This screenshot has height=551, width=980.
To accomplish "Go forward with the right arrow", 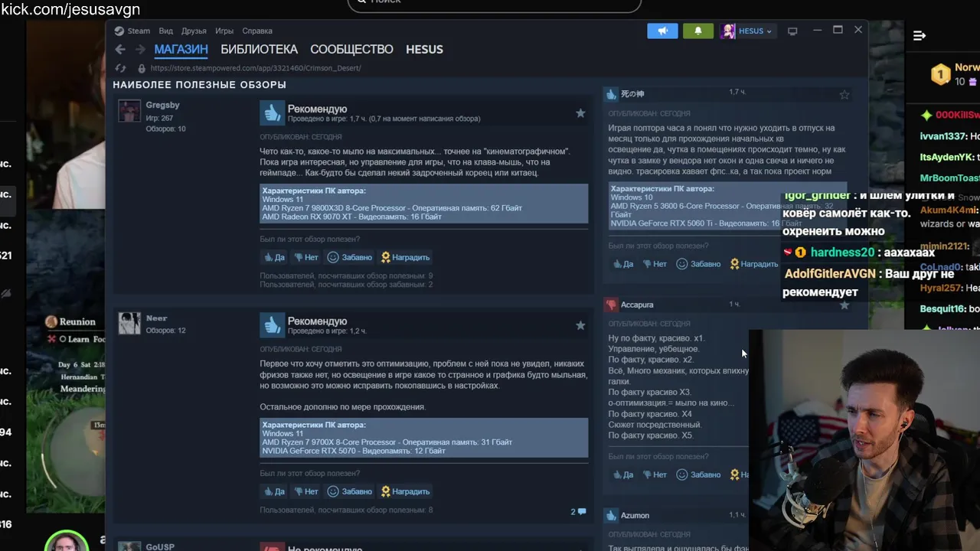I will pos(140,49).
